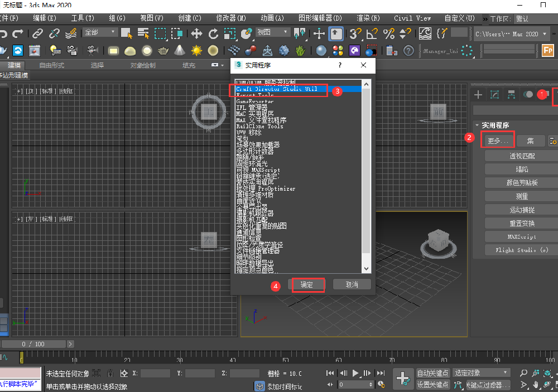Viewport: 558px width, 392px height.
Task: Open the 编辑(E) menu
Action: coord(45,18)
